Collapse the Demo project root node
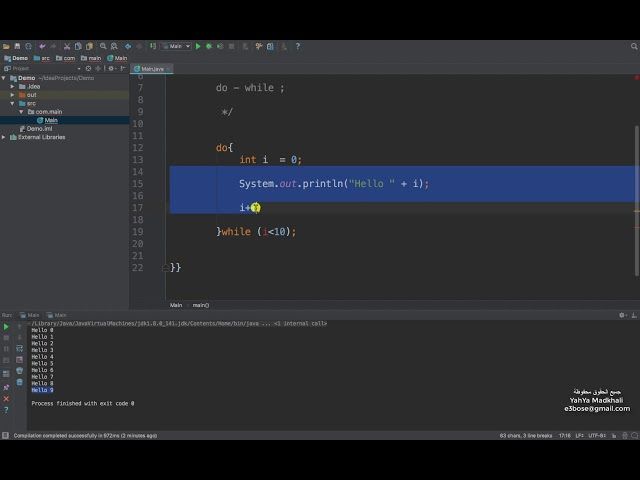This screenshot has width=640, height=480. [4, 78]
